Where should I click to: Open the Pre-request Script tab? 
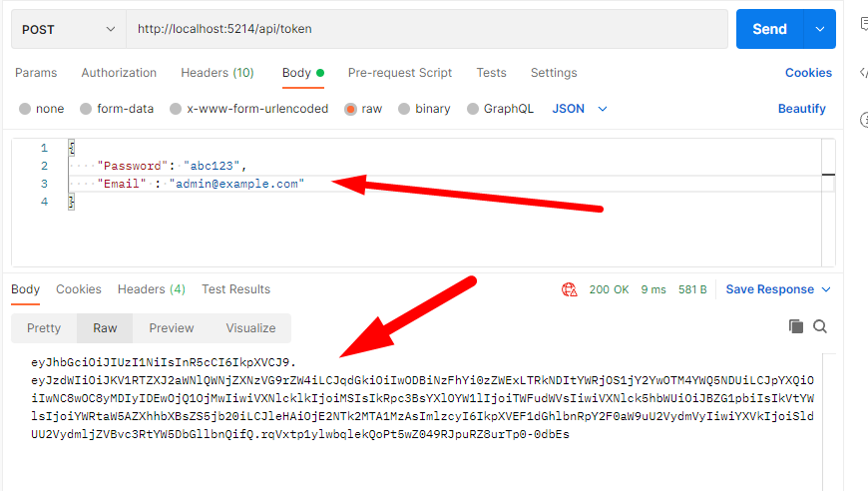pyautogui.click(x=399, y=73)
